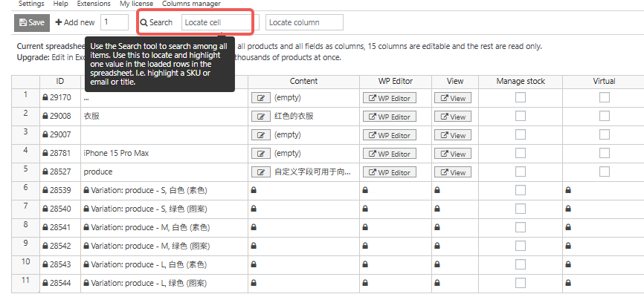Image resolution: width=644 pixels, height=297 pixels.
Task: Click the Add new rows quantity field
Action: [x=115, y=22]
